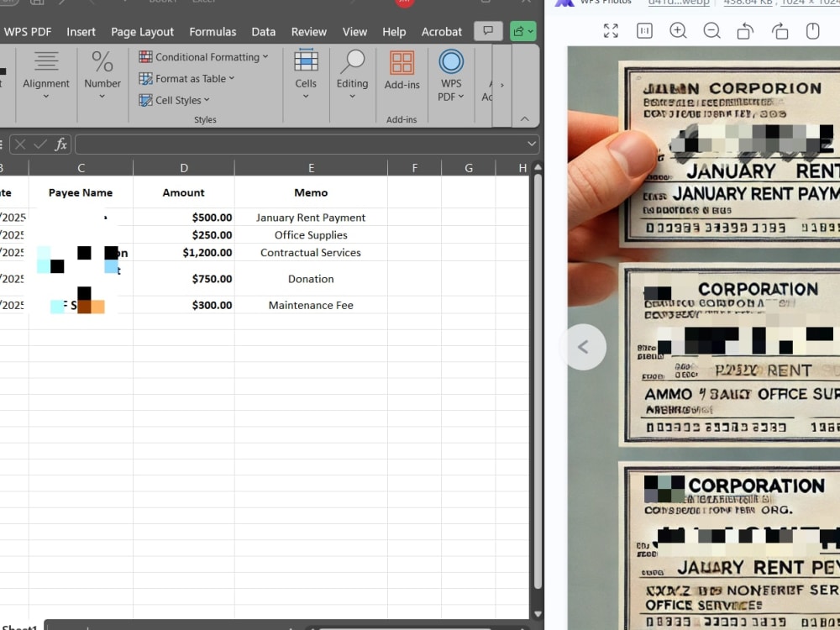
Task: Show more ribbon commands arrow
Action: [x=502, y=85]
